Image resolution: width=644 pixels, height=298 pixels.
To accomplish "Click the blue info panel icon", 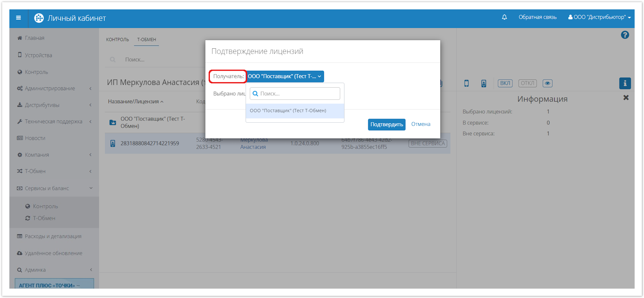I will (625, 83).
